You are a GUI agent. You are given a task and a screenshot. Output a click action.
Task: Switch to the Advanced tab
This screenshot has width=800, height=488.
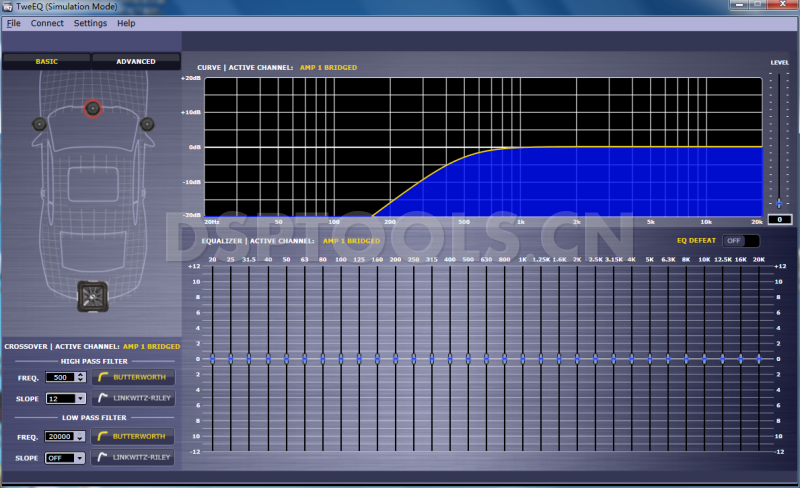[x=136, y=62]
